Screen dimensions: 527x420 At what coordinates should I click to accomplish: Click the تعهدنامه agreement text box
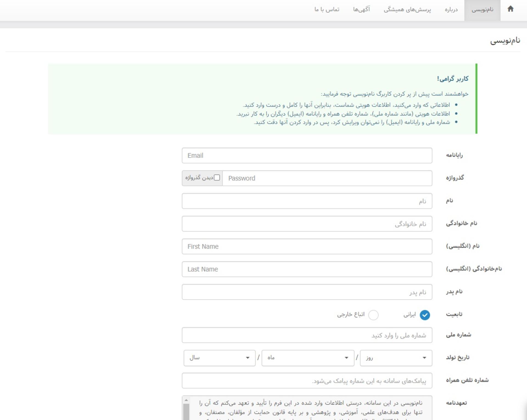[x=307, y=408]
